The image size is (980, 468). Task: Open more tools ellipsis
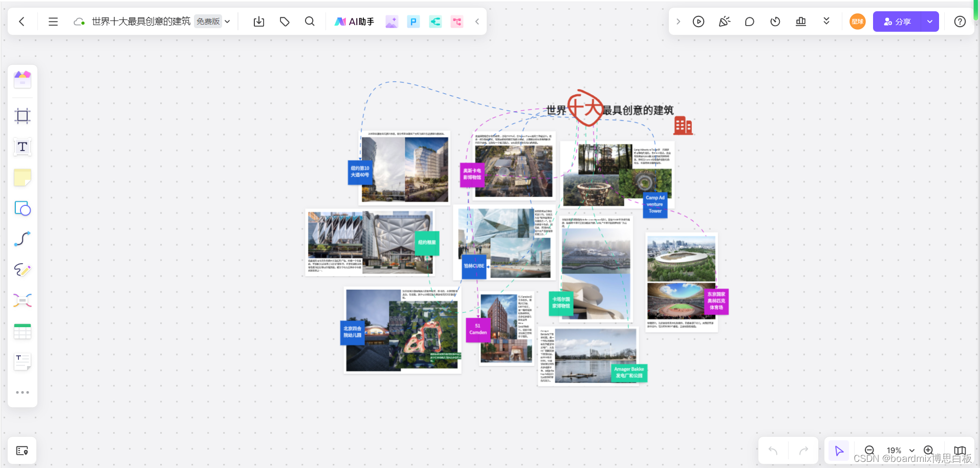point(23,392)
